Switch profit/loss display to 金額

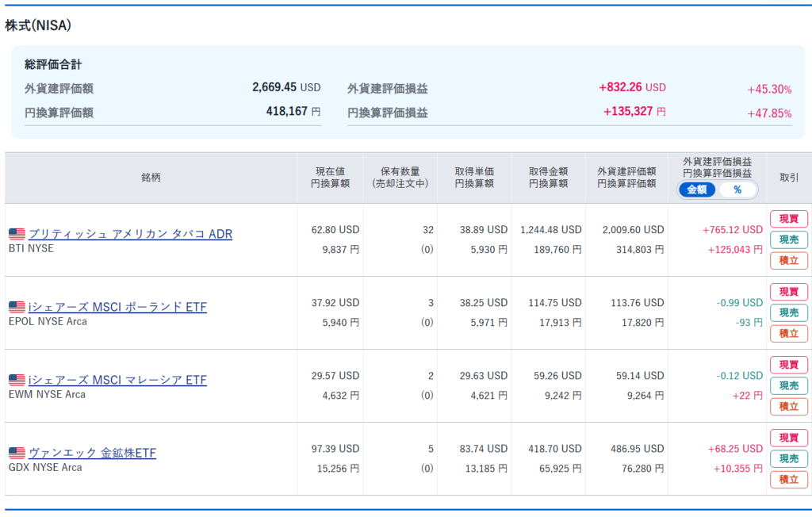click(x=697, y=190)
